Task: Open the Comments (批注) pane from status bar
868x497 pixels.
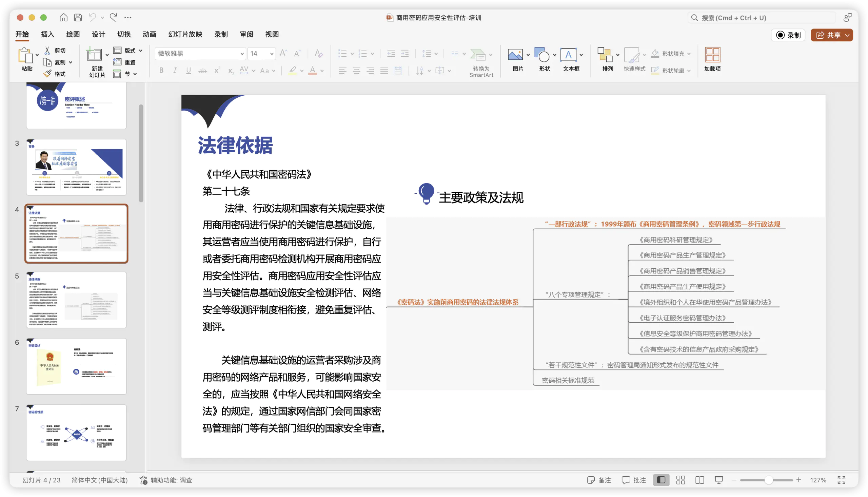Action: [x=634, y=480]
